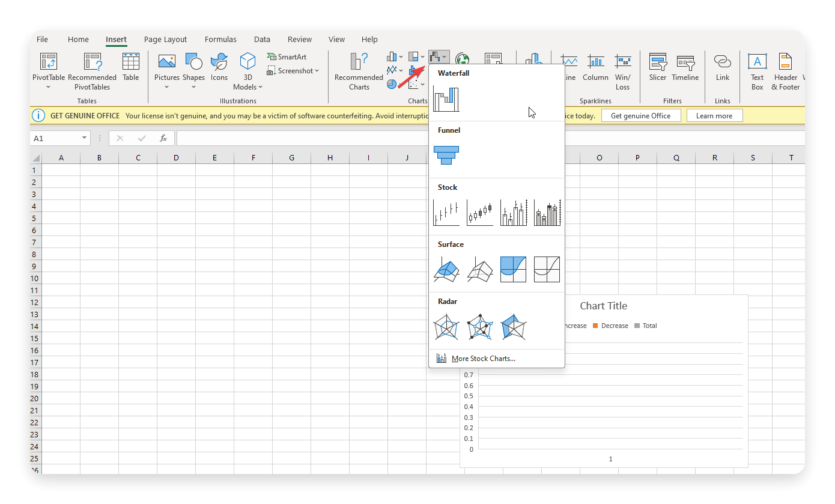Choose the High-Low-Close stock chart
This screenshot has height=504, width=835.
pyautogui.click(x=446, y=213)
